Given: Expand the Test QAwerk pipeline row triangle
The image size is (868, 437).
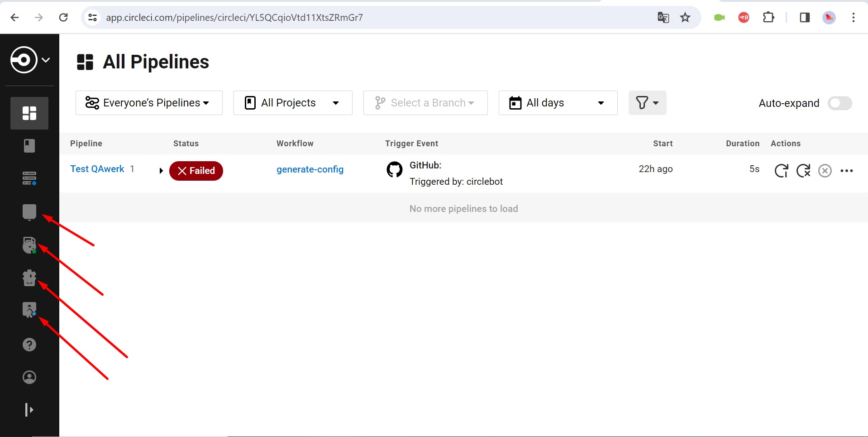Looking at the screenshot, I should pyautogui.click(x=161, y=171).
